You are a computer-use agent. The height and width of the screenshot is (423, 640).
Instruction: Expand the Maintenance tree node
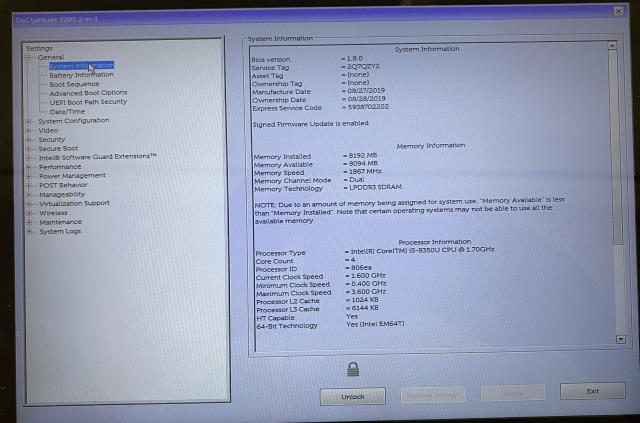click(29, 223)
